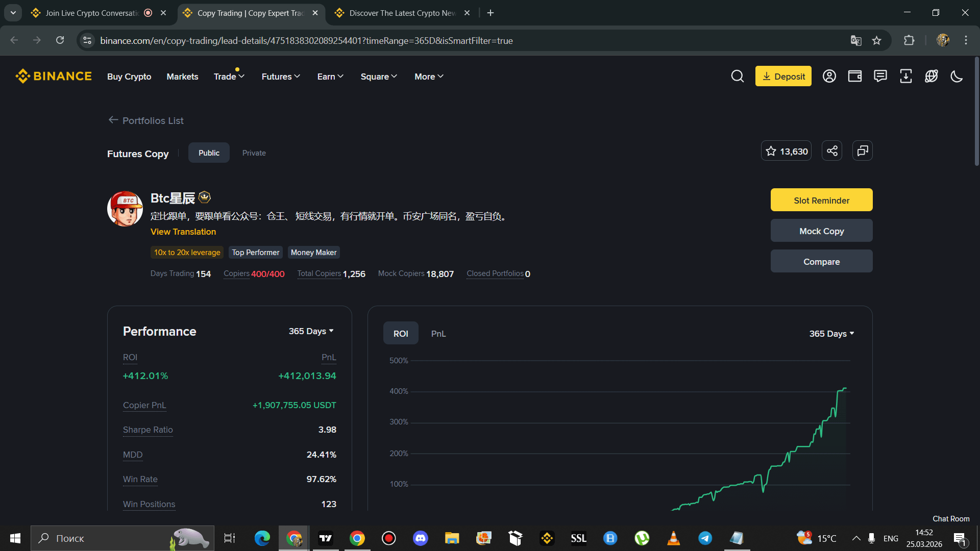Open the Binance app from the taskbar
The height and width of the screenshot is (551, 980).
click(x=547, y=538)
